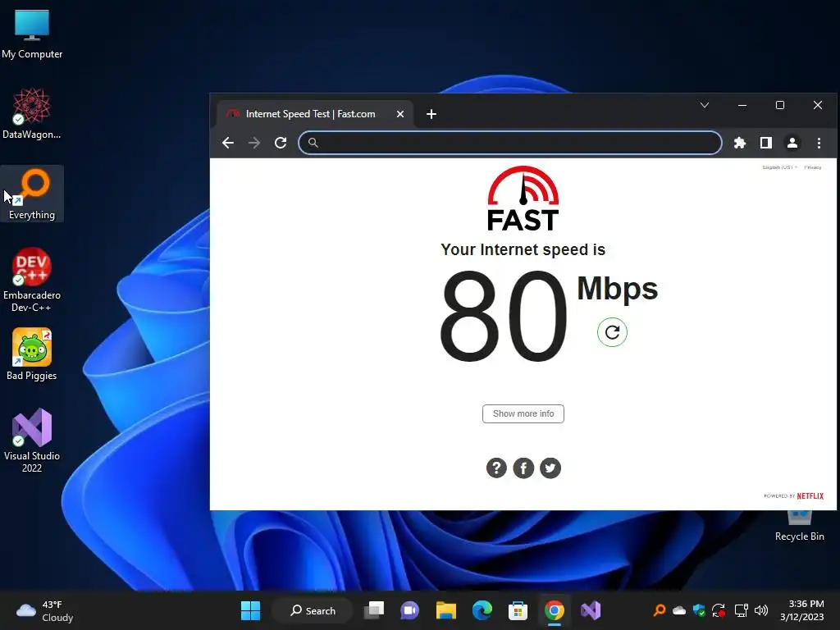The image size is (840, 630).
Task: Select the Visual Studio 2022 desktop icon
Action: (x=32, y=441)
